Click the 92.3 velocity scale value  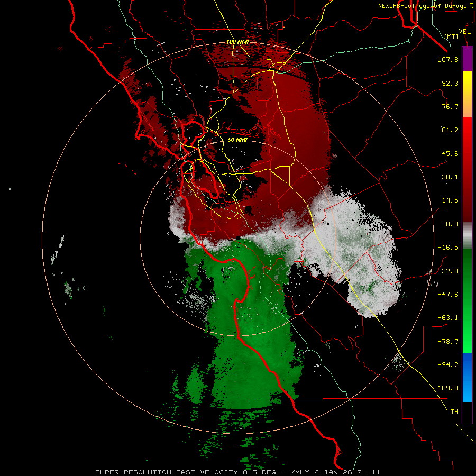[450, 83]
